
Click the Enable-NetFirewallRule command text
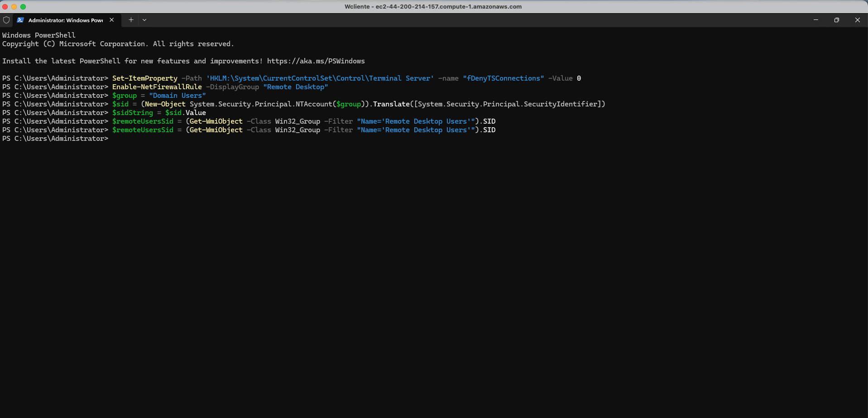point(157,87)
